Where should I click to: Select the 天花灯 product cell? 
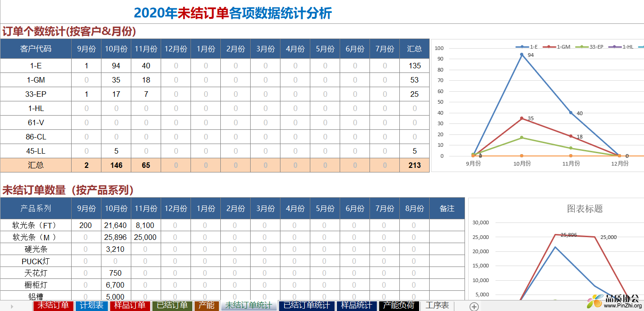36,273
